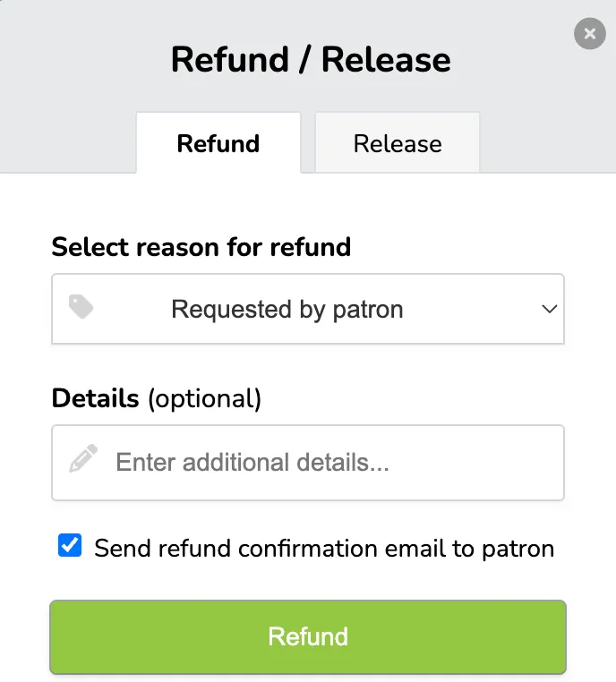Toggle via 'Send refund confirmation email' label
Screen dimensions: 616x682
point(324,548)
